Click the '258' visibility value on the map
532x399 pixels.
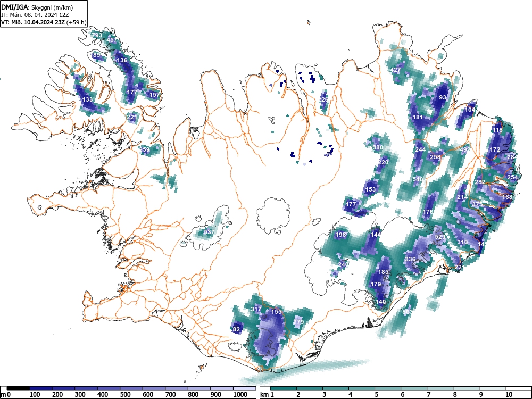coord(435,157)
